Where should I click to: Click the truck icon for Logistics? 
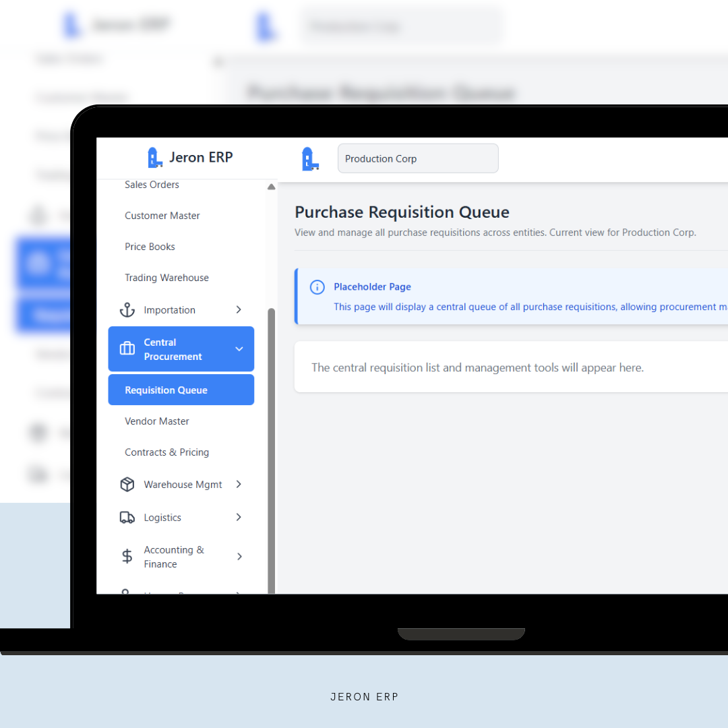point(127,518)
